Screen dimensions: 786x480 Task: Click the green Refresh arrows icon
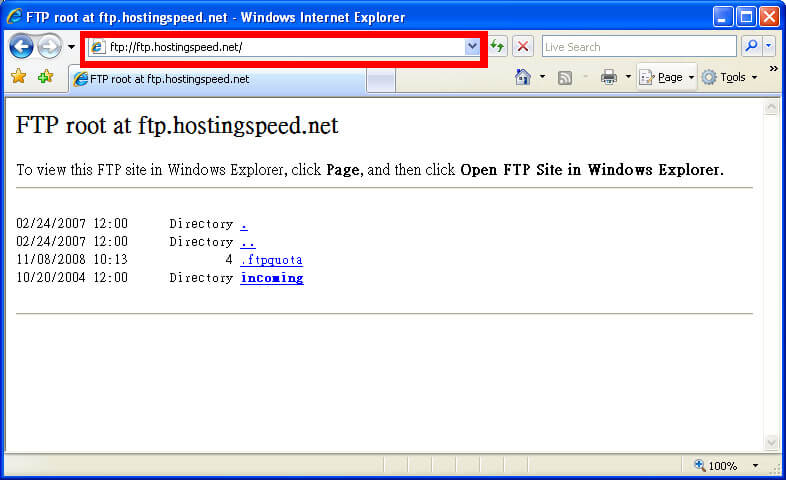click(497, 47)
